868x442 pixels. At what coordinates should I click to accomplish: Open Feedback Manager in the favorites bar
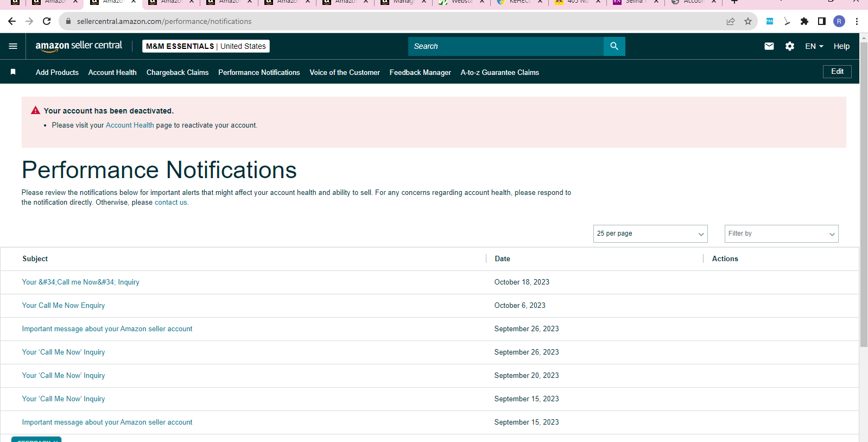click(420, 72)
